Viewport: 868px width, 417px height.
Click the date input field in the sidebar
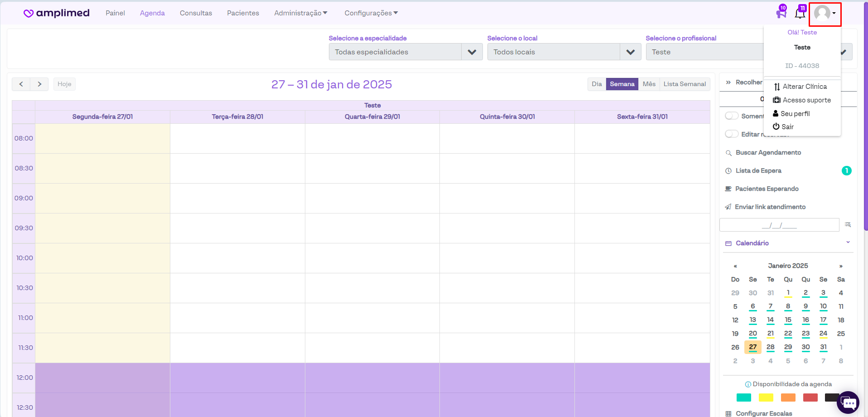click(x=779, y=225)
